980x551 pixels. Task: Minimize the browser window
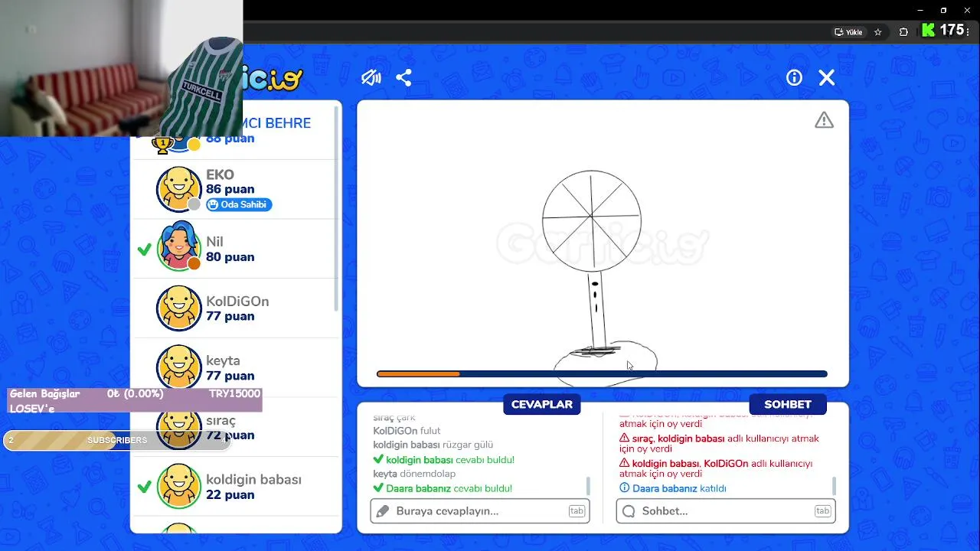point(920,10)
